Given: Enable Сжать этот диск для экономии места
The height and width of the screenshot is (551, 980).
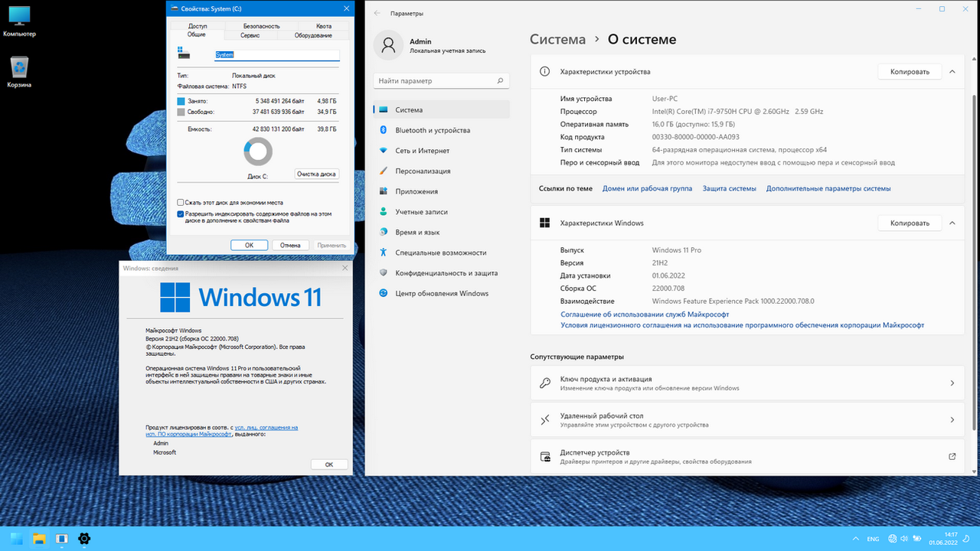Looking at the screenshot, I should [x=181, y=203].
